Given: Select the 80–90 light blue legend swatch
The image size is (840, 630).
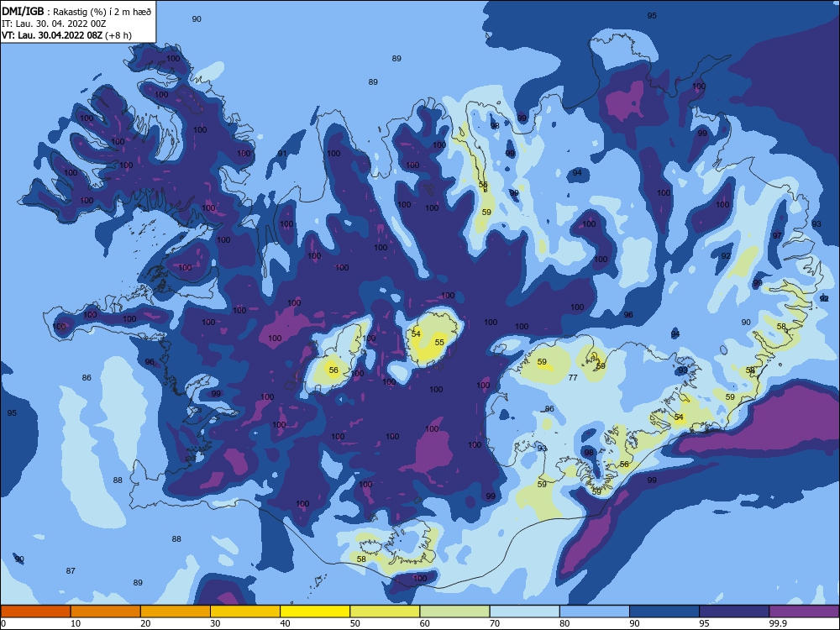Looking at the screenshot, I should 595,612.
